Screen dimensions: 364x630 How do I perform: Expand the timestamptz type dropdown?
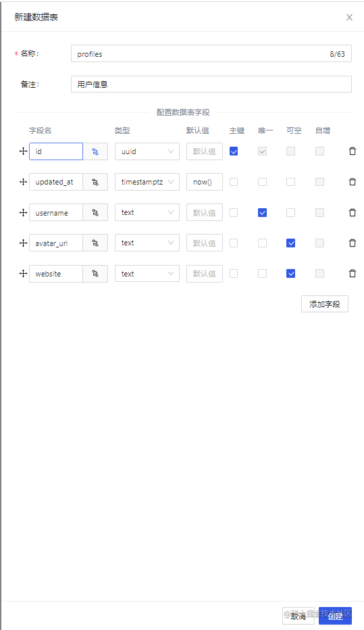[147, 182]
